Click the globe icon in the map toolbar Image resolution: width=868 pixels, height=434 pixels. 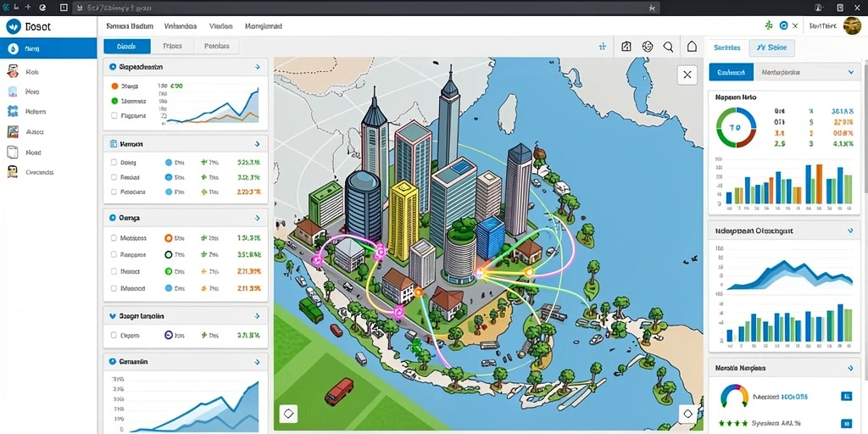click(x=647, y=47)
